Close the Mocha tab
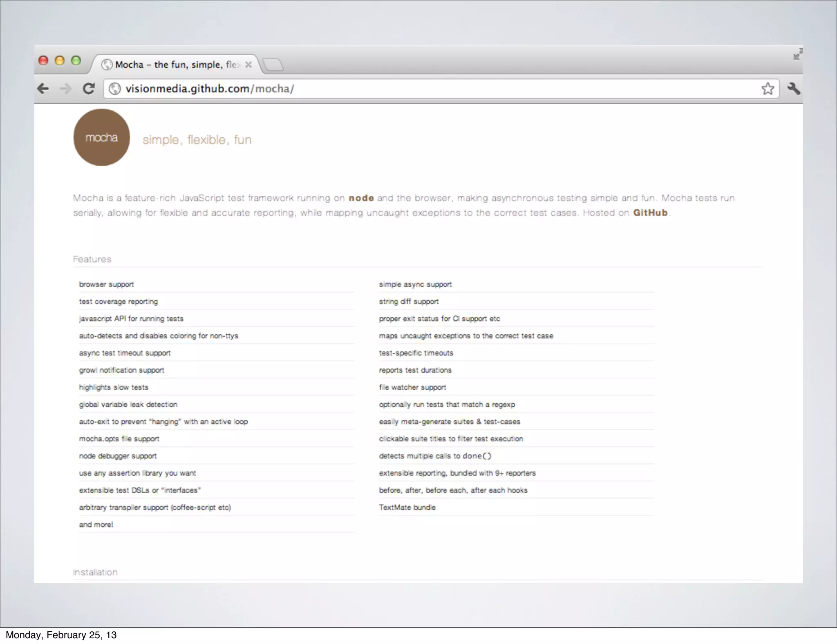This screenshot has height=644, width=837. point(248,65)
